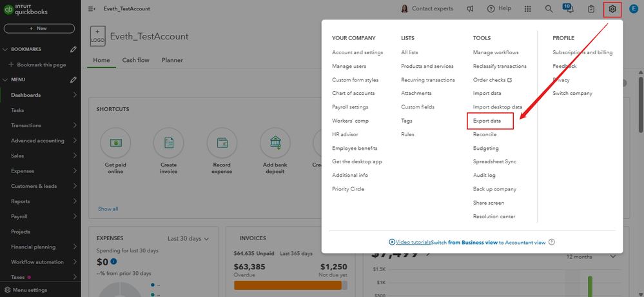Viewport: 644px width, 297px height.
Task: Switch to the Cash flow tab
Action: pos(135,60)
